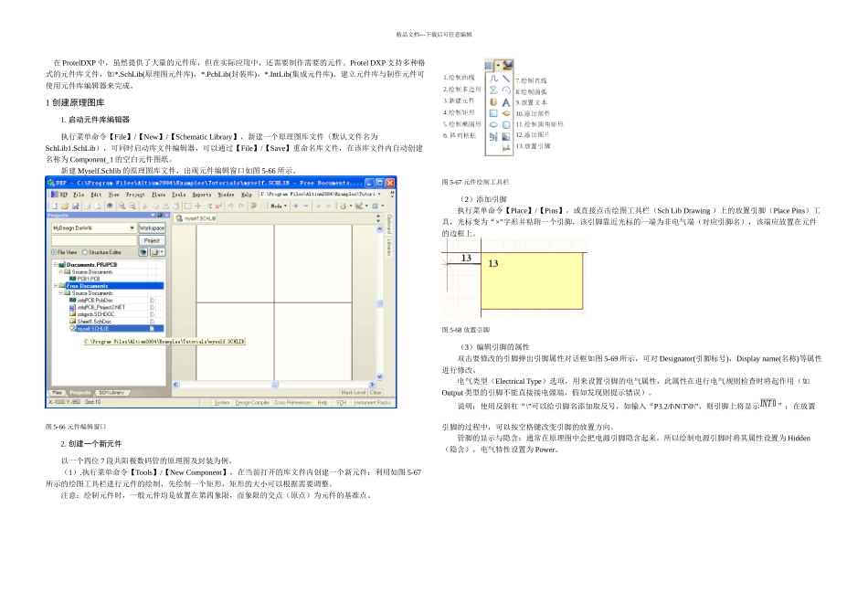868x614 pixels.
Task: Open the Help menu
Action: coord(247,195)
